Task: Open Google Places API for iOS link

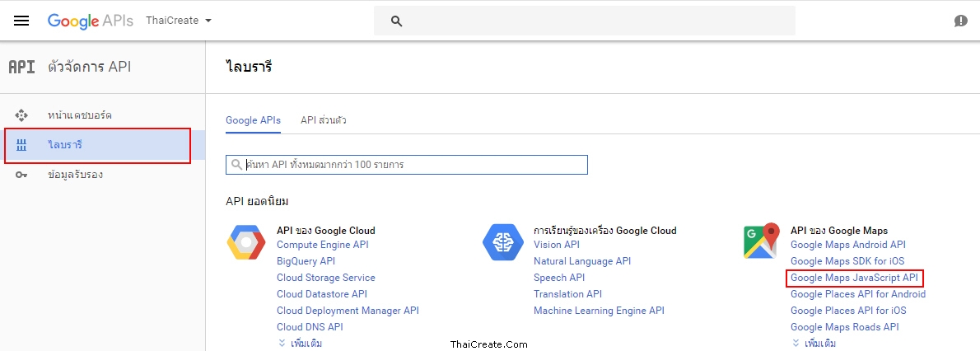Action: coord(849,311)
